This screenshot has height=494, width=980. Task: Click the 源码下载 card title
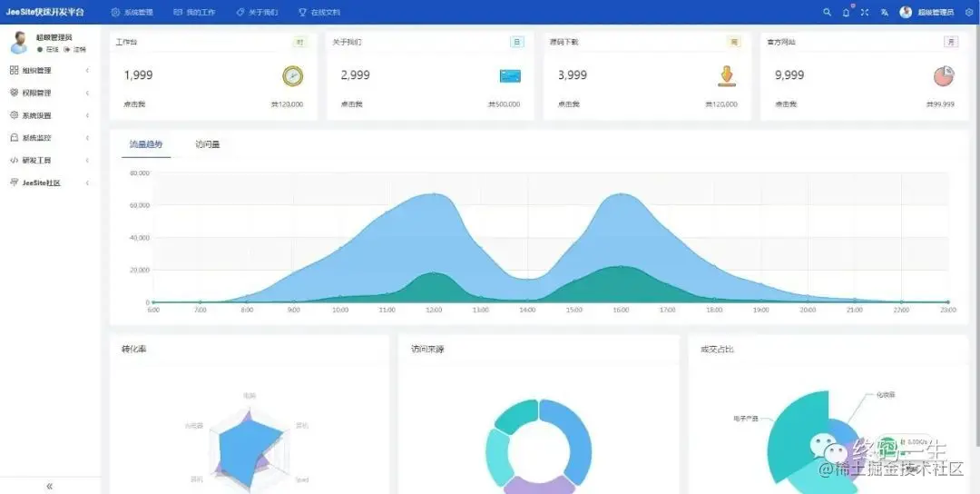(x=564, y=42)
